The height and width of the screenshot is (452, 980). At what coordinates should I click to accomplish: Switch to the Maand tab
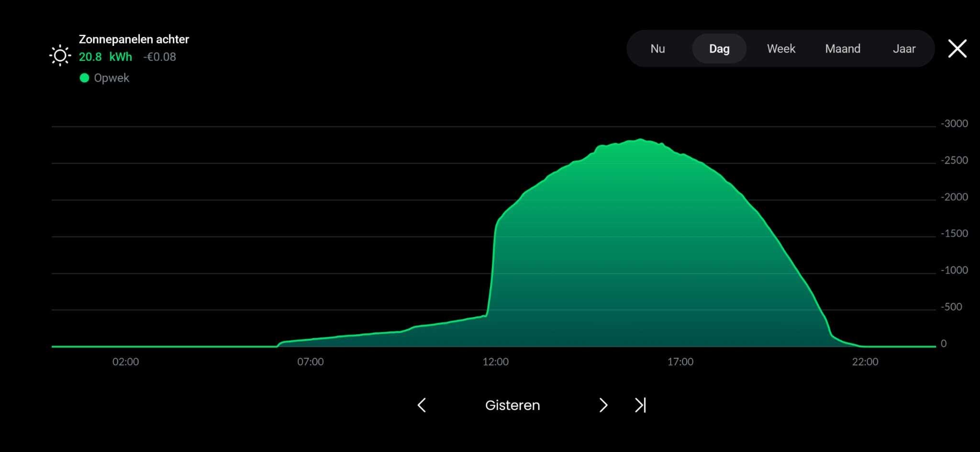(x=843, y=49)
